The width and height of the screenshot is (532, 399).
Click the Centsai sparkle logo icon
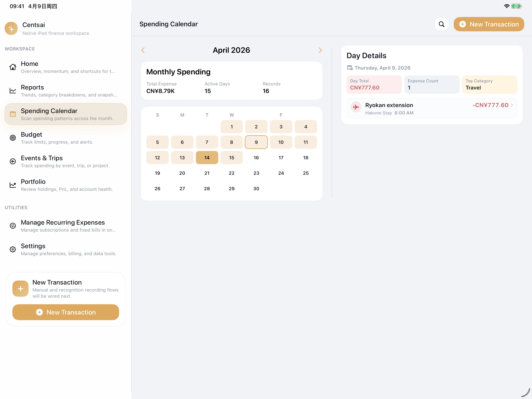(x=11, y=29)
